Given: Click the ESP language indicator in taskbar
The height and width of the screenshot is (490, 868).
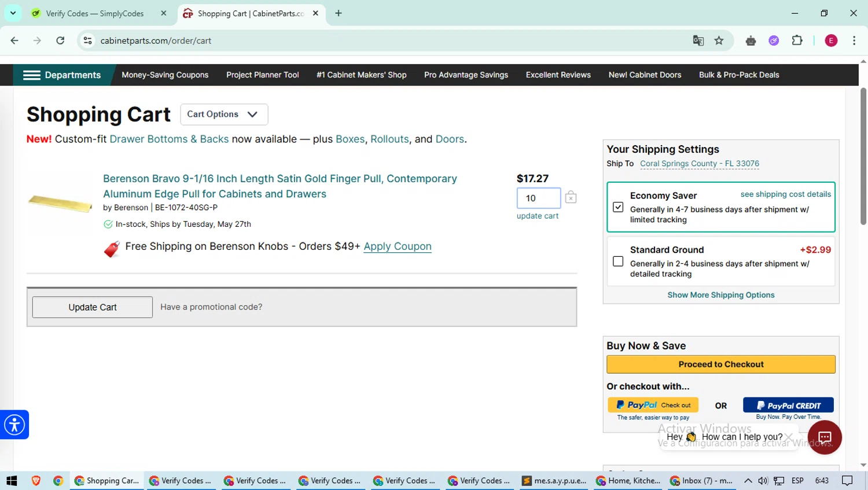Looking at the screenshot, I should (797, 481).
